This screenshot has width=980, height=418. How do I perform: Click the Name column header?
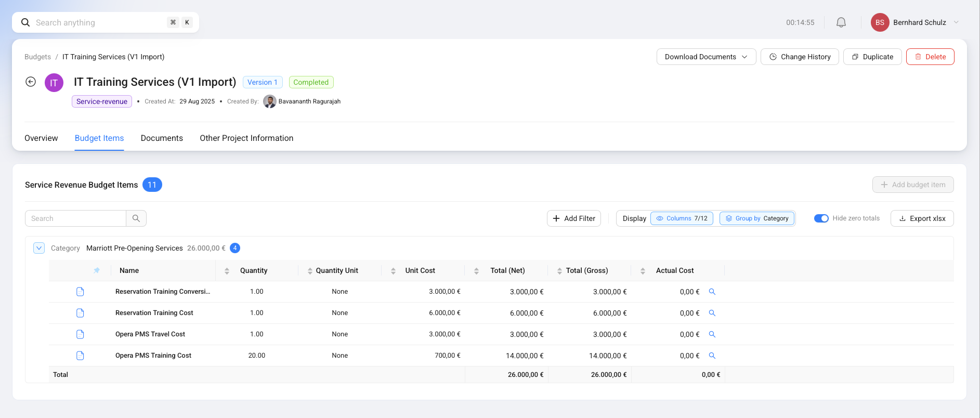pos(129,270)
